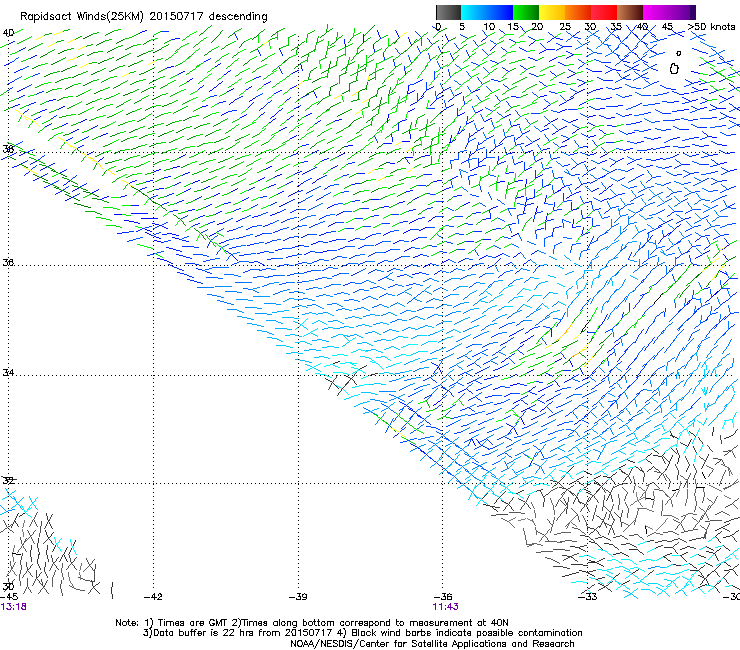The width and height of the screenshot is (740, 650).
Task: Click the latitude label 32
Action: [x=8, y=481]
